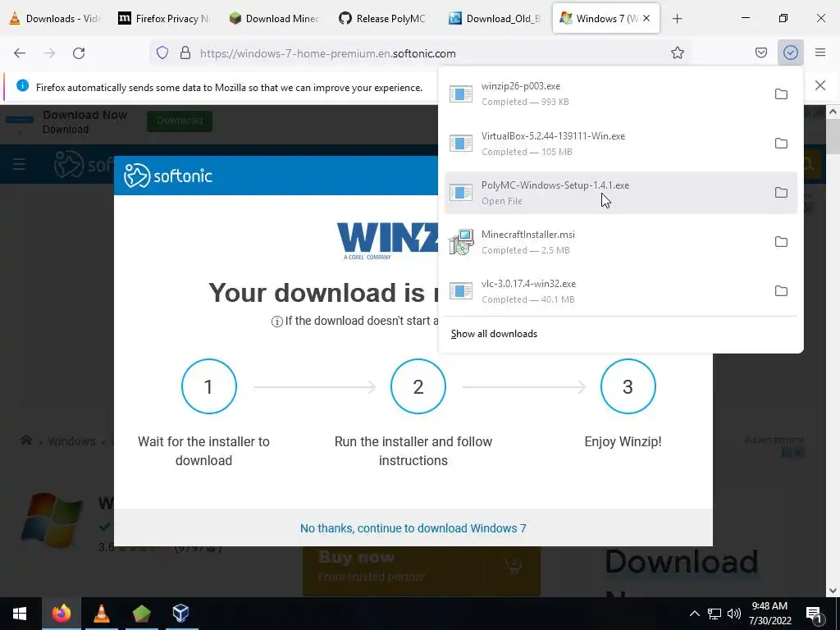Open the Minecraft block taskbar icon
This screenshot has height=630, width=840.
click(141, 614)
